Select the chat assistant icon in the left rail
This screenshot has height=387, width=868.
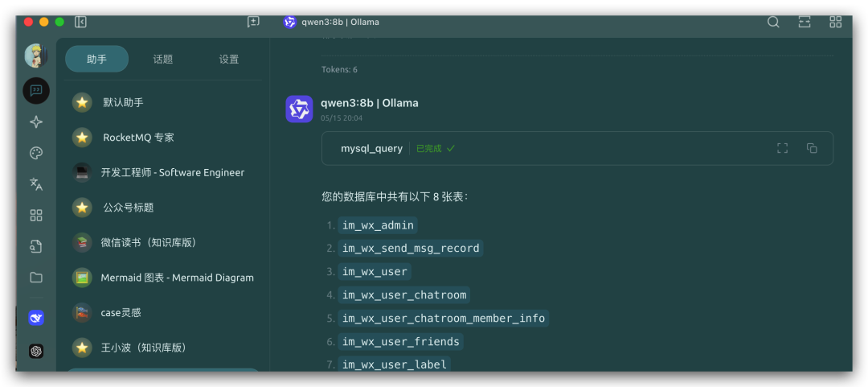(36, 90)
